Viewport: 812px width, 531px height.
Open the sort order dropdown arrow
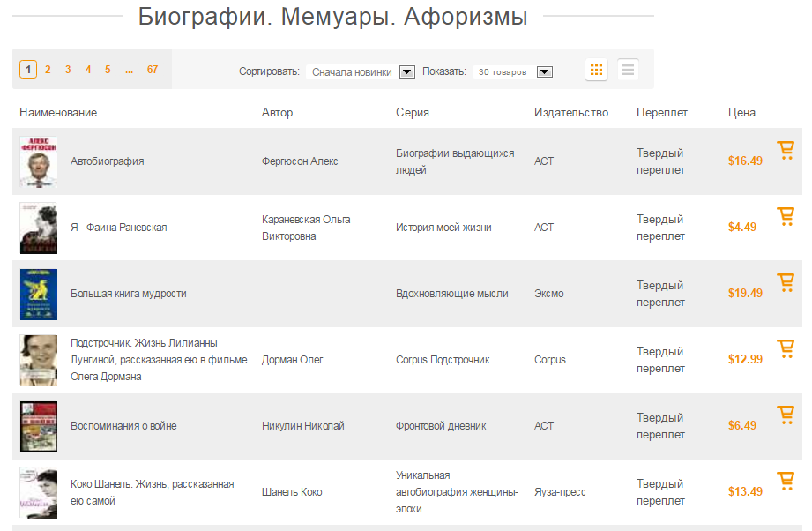click(x=407, y=72)
